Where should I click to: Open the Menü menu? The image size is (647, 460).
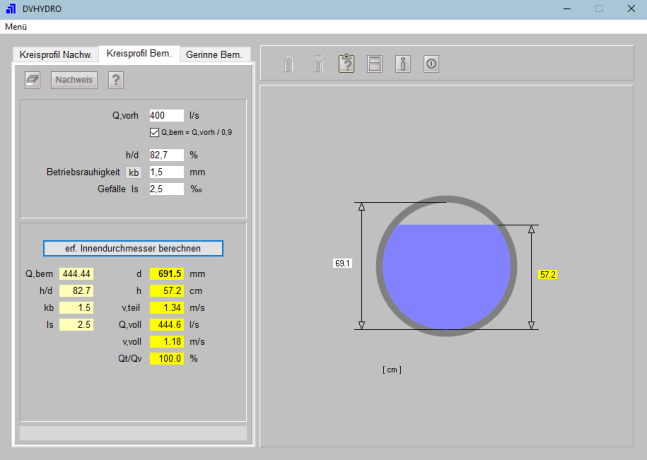coord(16,25)
